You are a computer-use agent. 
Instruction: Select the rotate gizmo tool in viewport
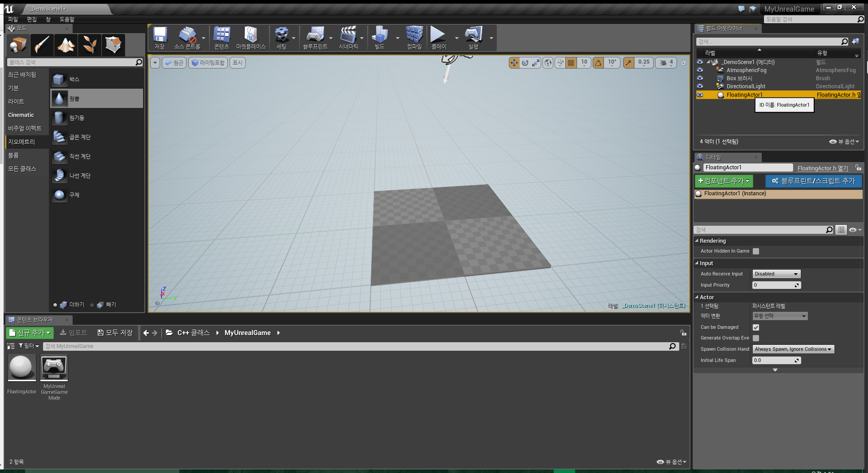[x=525, y=63]
